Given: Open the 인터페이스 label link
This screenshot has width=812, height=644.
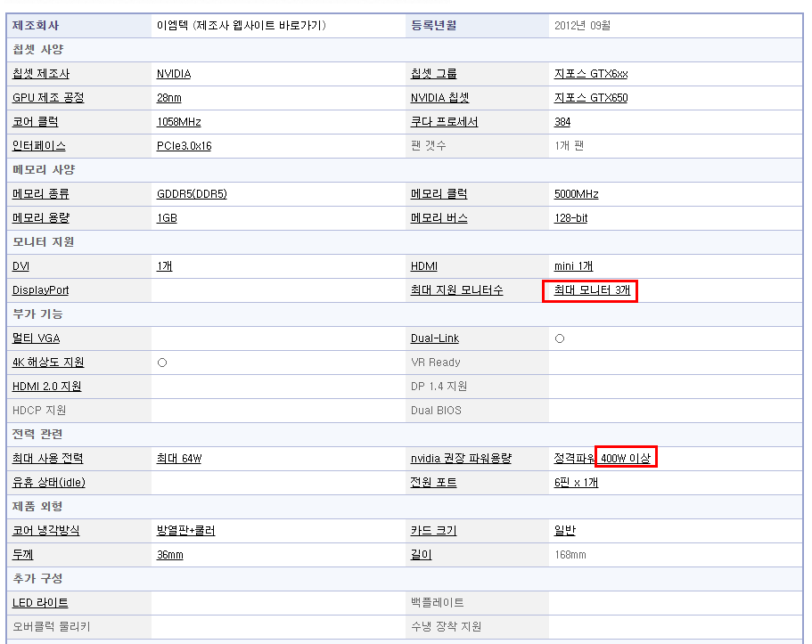Looking at the screenshot, I should point(39,146).
